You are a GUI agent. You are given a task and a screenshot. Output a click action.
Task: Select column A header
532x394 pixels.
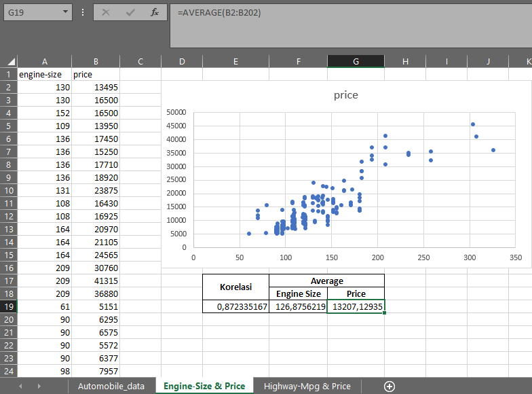pos(45,61)
